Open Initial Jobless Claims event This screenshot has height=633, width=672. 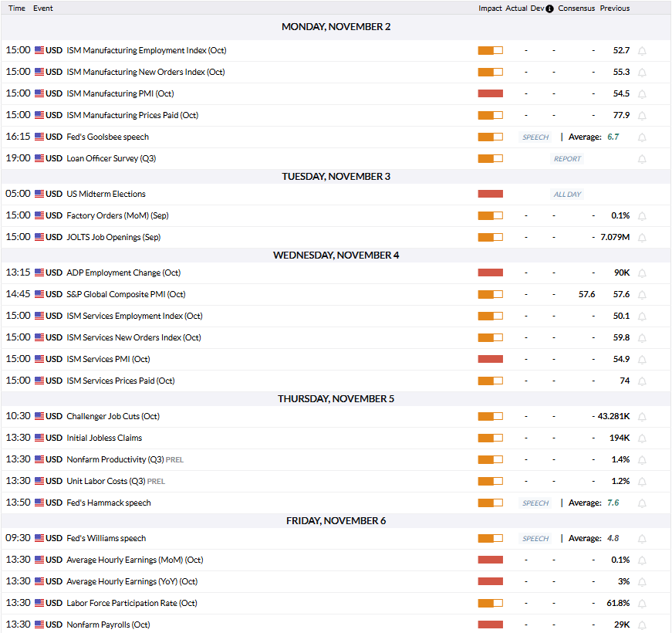click(104, 438)
